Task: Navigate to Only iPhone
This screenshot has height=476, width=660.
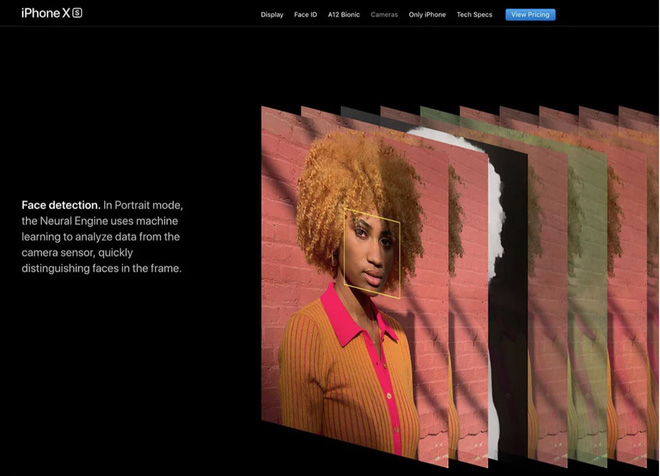Action: (x=427, y=15)
